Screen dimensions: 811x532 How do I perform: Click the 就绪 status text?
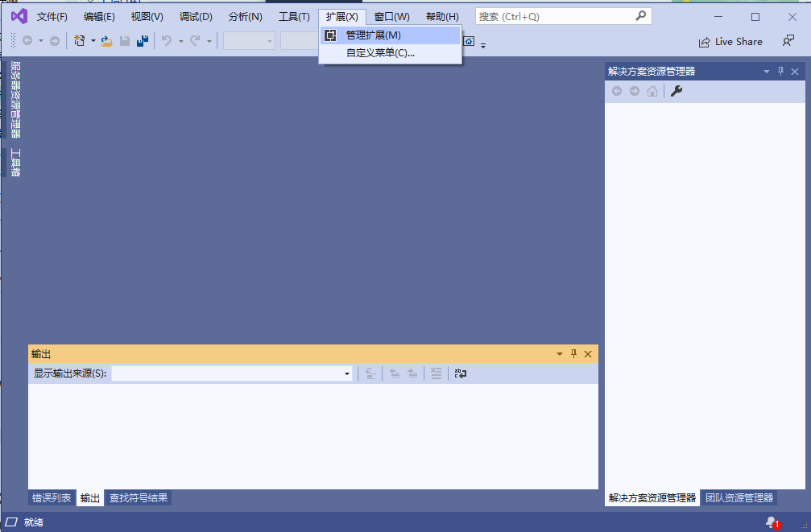pyautogui.click(x=34, y=522)
